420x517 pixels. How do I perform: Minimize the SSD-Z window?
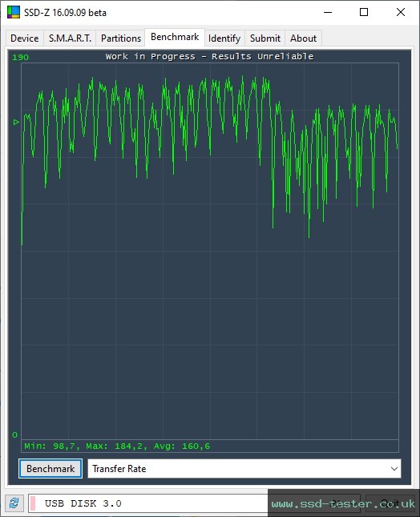pyautogui.click(x=328, y=13)
